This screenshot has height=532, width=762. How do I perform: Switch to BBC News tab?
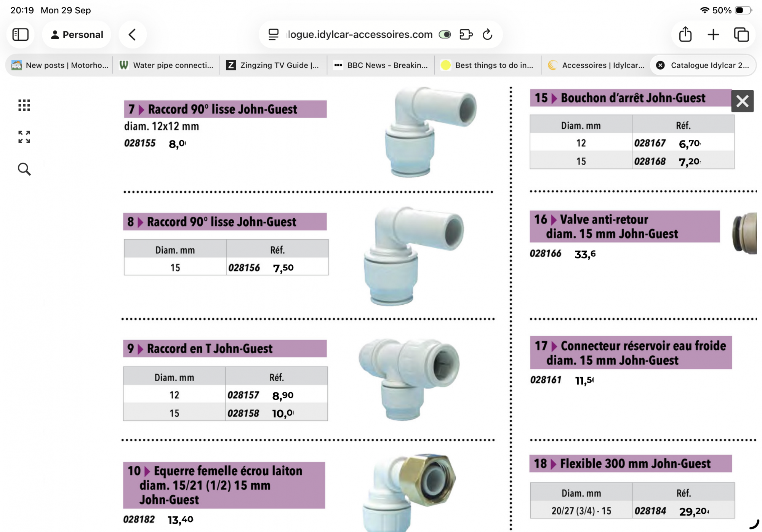[x=381, y=65]
